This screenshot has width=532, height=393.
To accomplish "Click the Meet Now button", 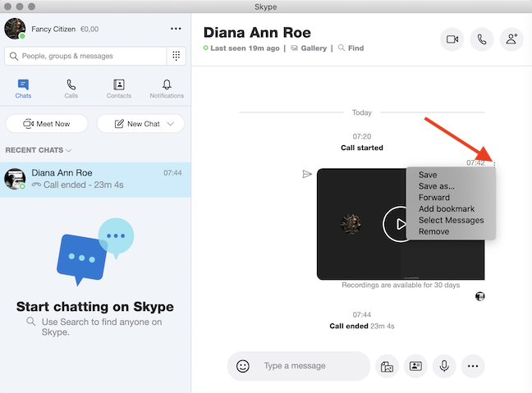I will (x=47, y=124).
